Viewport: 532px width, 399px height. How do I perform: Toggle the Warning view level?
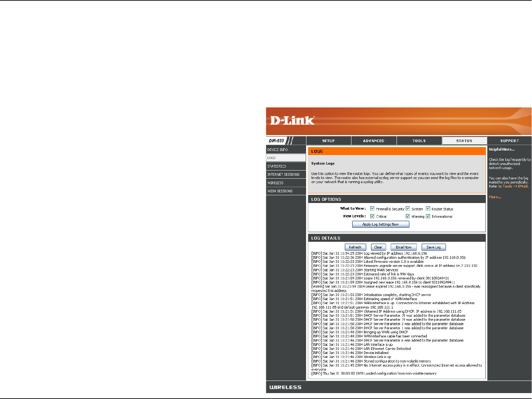[x=408, y=216]
